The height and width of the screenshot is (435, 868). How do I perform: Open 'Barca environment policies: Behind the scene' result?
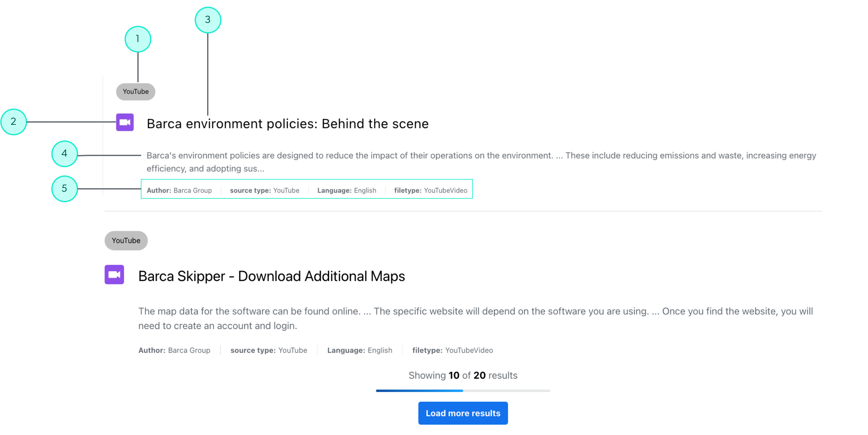pos(287,124)
